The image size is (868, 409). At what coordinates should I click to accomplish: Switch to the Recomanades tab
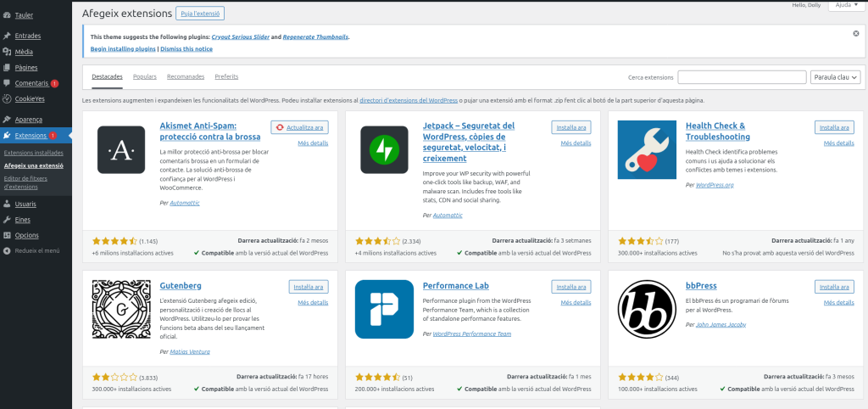(186, 76)
